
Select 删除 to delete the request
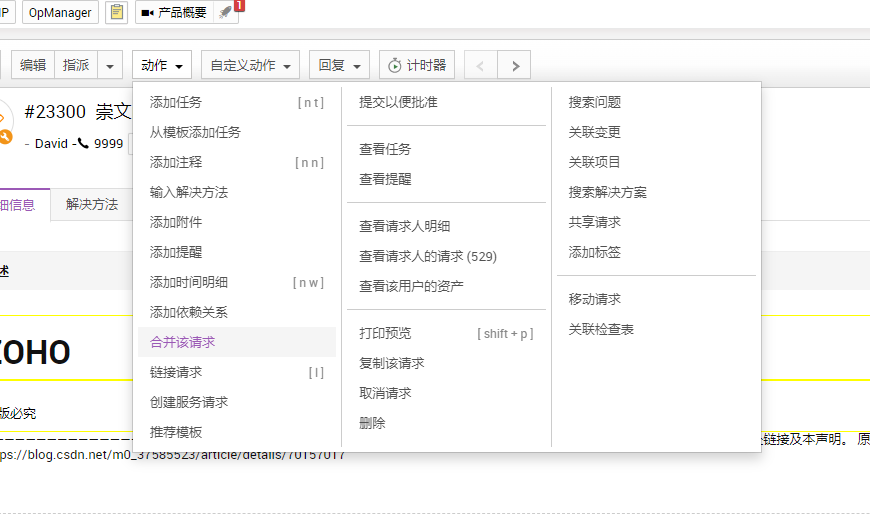click(x=372, y=423)
